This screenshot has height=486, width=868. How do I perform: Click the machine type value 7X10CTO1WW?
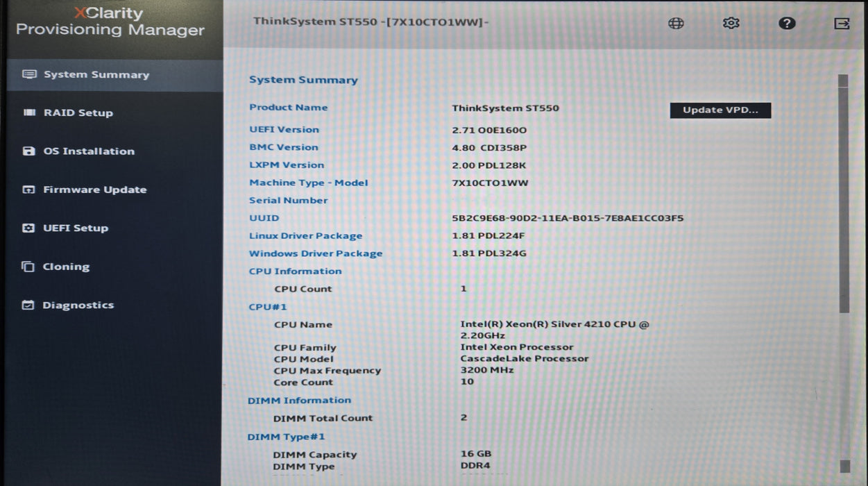click(x=490, y=183)
